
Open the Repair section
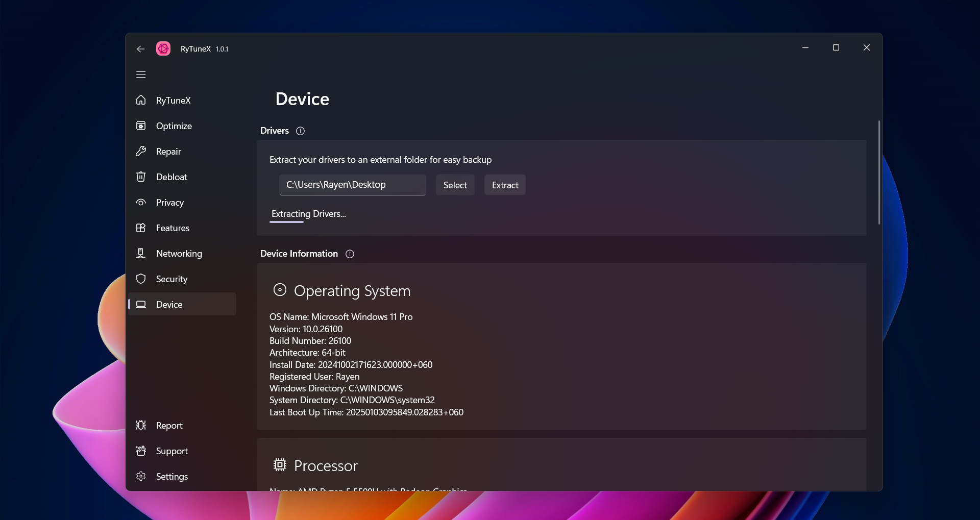click(168, 152)
